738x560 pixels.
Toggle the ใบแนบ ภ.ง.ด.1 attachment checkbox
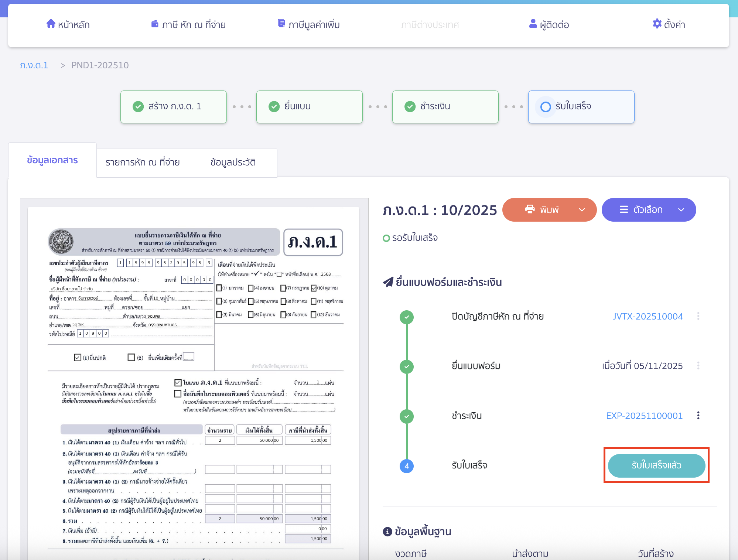point(177,383)
